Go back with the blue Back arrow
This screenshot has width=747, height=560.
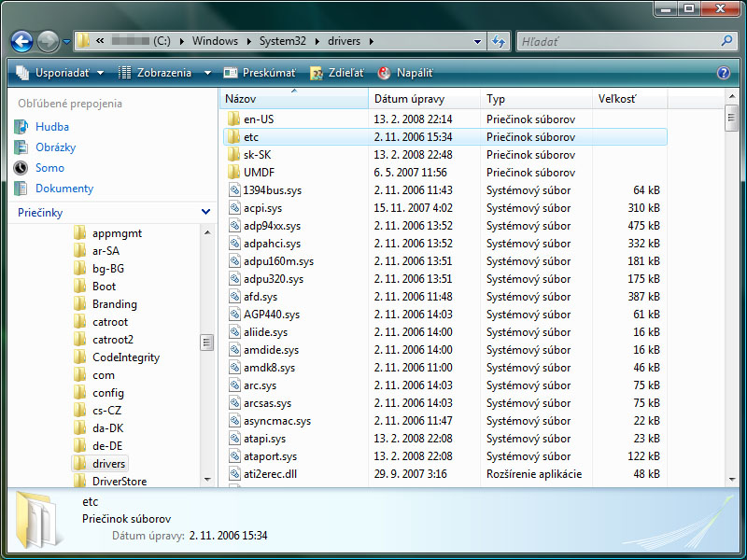(21, 41)
